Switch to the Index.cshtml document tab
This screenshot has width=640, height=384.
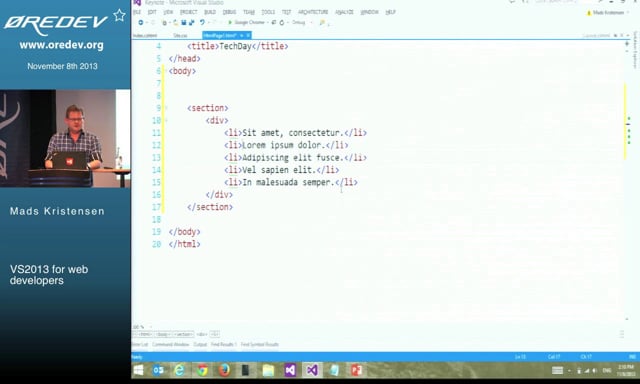(145, 36)
